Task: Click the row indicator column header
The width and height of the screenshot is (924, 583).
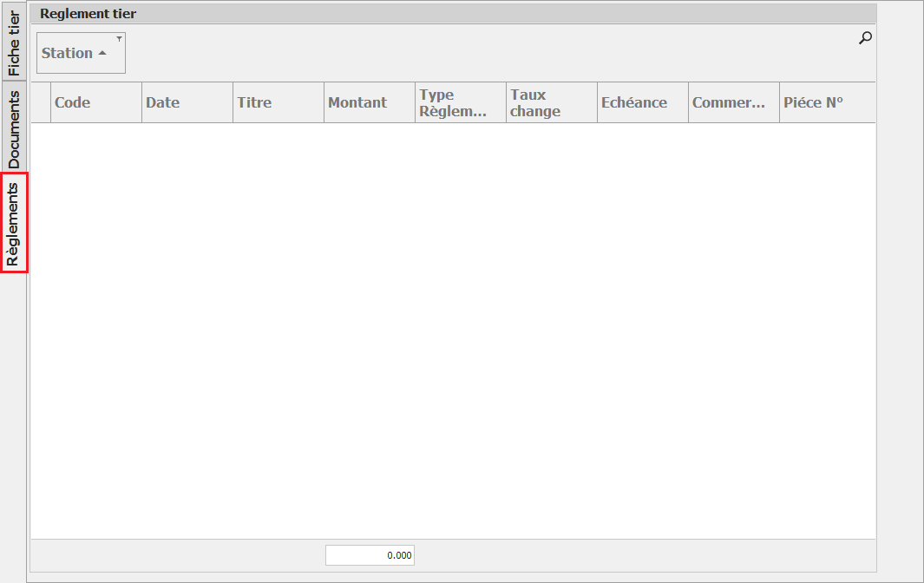Action: coord(41,102)
